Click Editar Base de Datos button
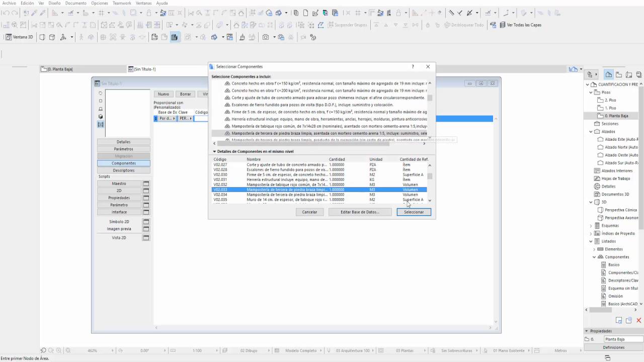This screenshot has width=644, height=362. (359, 212)
